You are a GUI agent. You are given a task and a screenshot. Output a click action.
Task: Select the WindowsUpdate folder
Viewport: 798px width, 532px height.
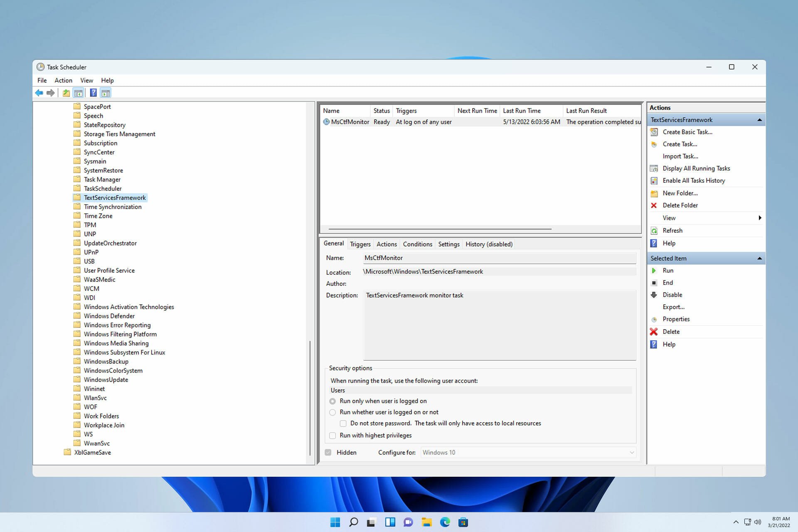coord(106,380)
